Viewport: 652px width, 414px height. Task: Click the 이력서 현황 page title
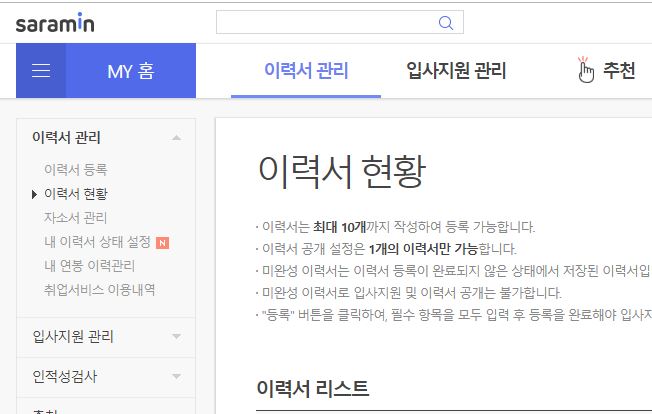(x=342, y=171)
